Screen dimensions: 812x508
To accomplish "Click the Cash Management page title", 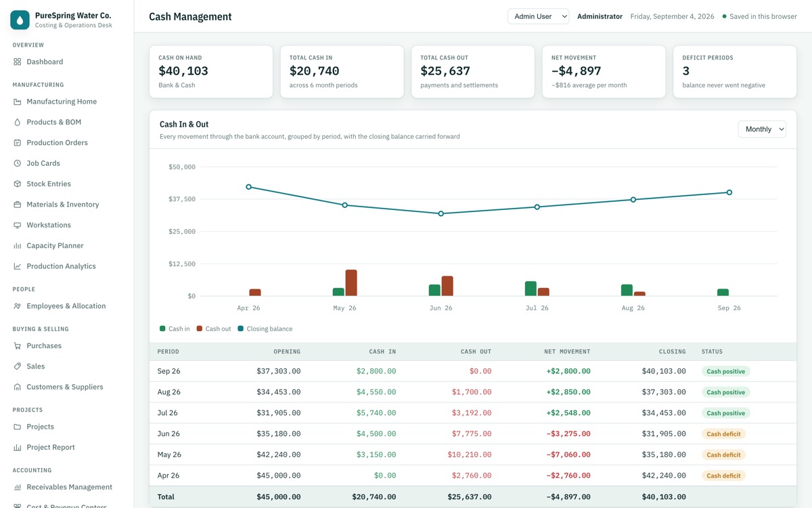I will 190,16.
